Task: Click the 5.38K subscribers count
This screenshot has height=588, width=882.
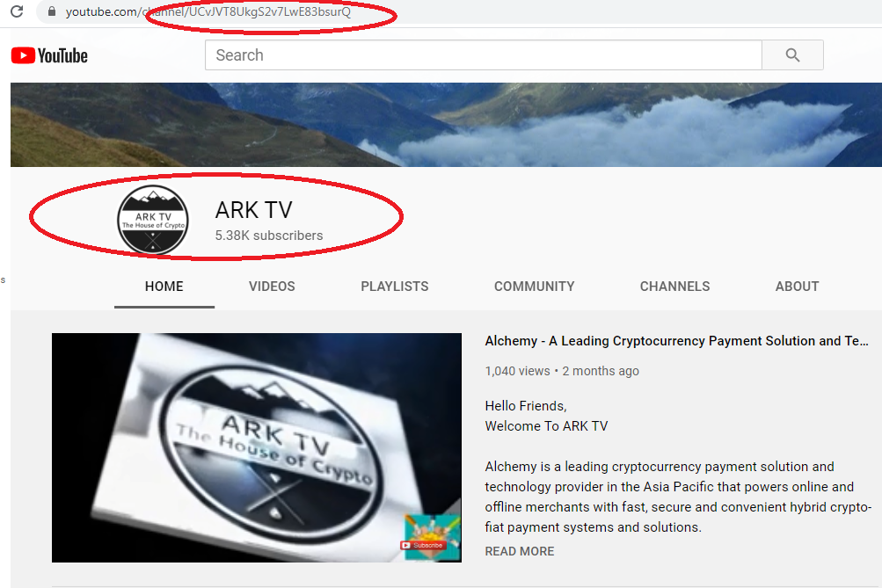Action: [269, 236]
